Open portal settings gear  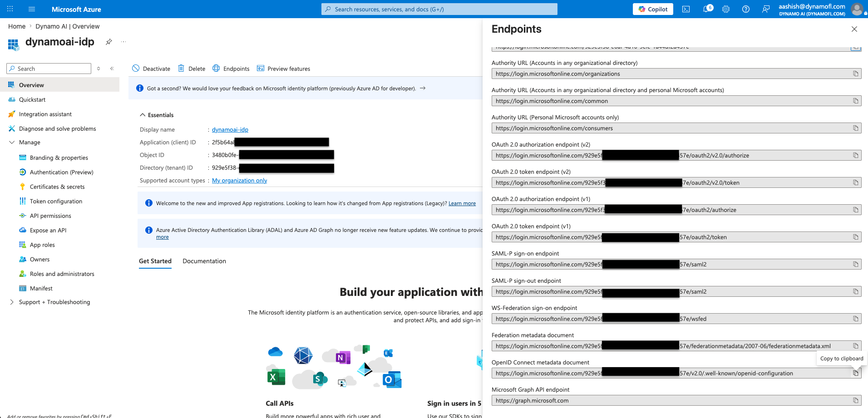click(x=726, y=9)
